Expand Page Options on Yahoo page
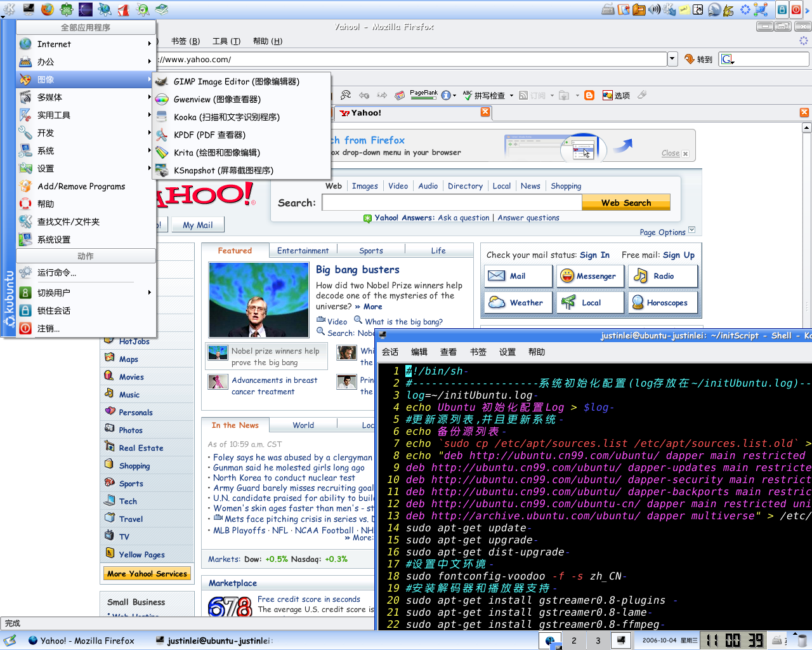 click(x=667, y=232)
